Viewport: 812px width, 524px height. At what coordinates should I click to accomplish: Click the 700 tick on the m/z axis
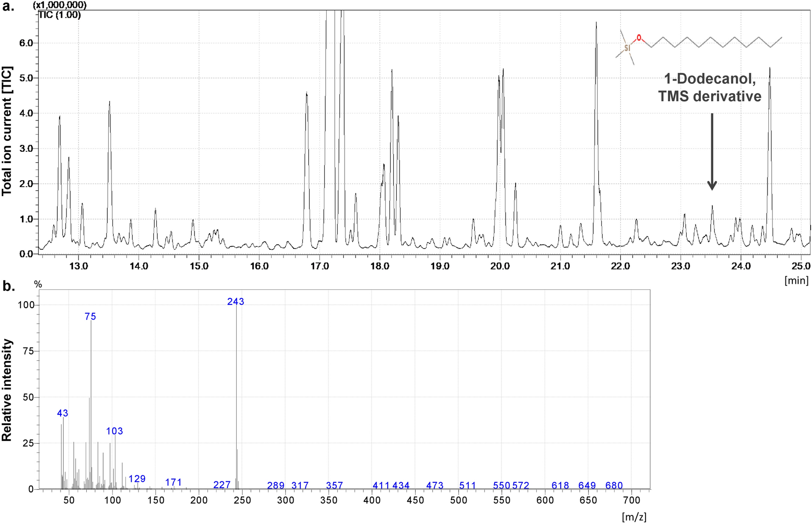pos(632,500)
